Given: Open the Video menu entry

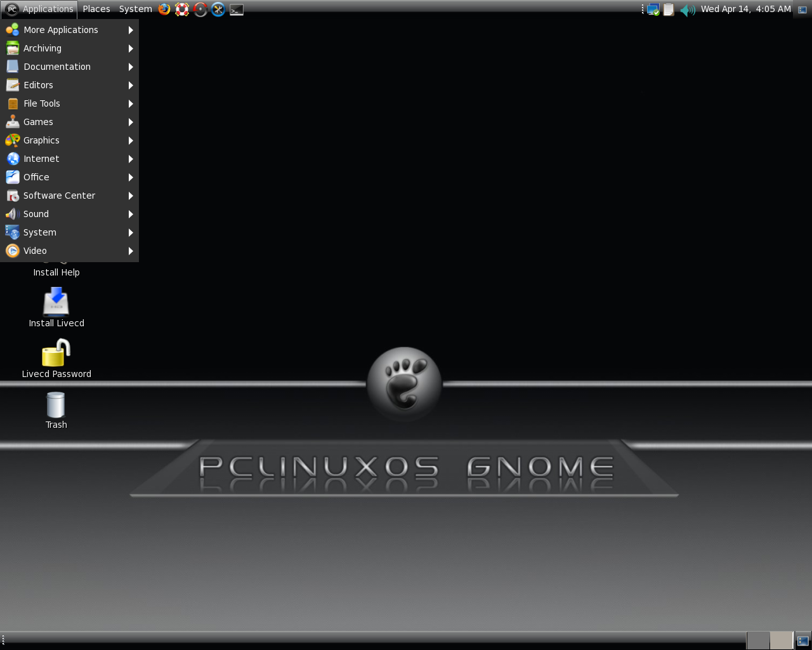Looking at the screenshot, I should pos(70,251).
